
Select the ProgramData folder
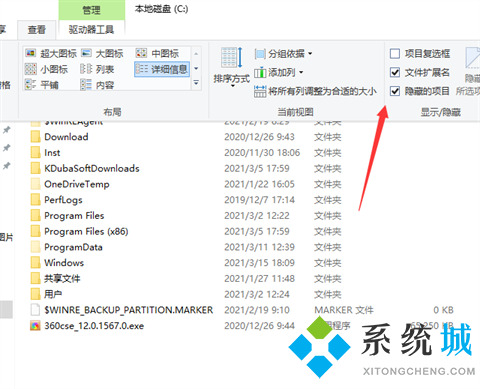[73, 247]
